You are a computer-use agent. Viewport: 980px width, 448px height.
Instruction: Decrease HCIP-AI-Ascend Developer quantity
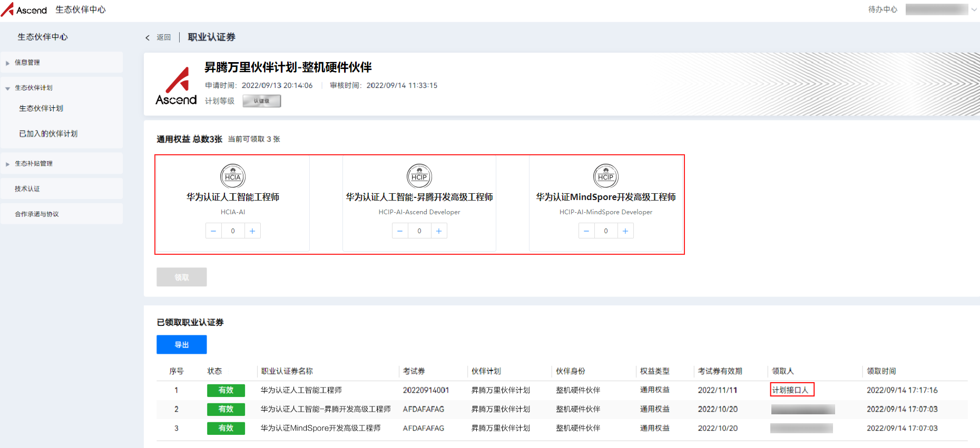(400, 231)
